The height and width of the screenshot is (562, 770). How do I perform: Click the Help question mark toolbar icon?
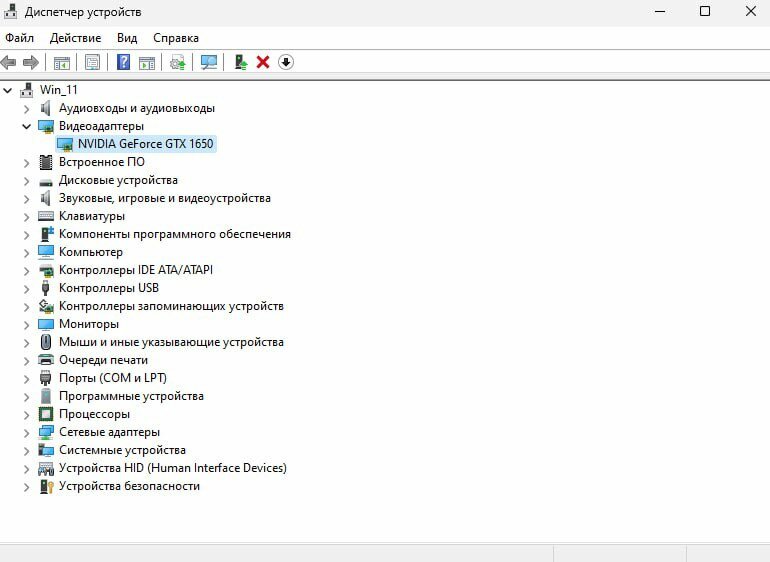(x=123, y=62)
